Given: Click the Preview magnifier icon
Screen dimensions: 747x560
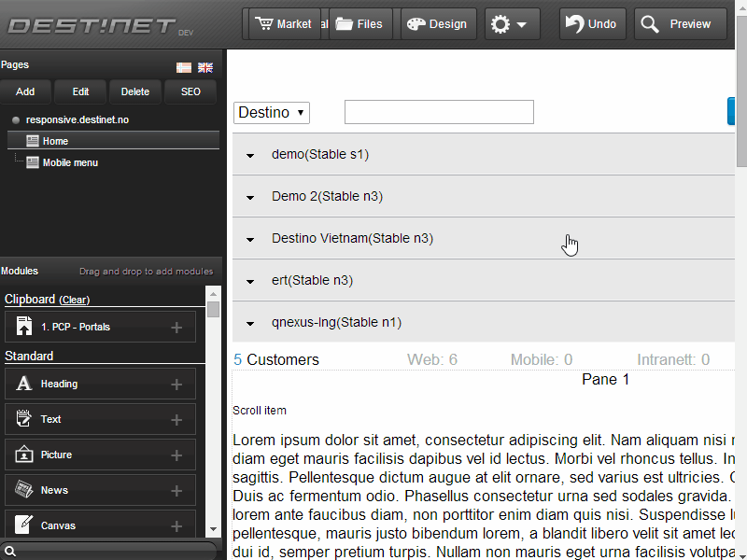Looking at the screenshot, I should click(650, 23).
